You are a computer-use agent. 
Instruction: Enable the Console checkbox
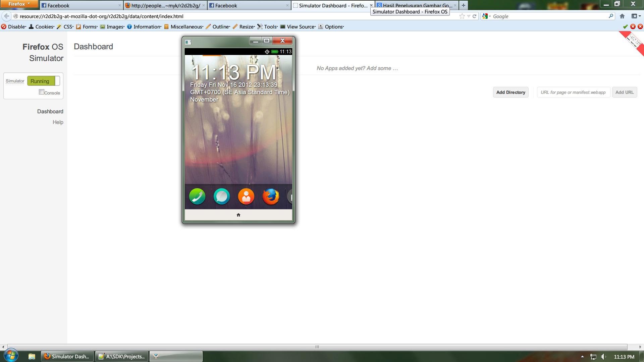(41, 92)
